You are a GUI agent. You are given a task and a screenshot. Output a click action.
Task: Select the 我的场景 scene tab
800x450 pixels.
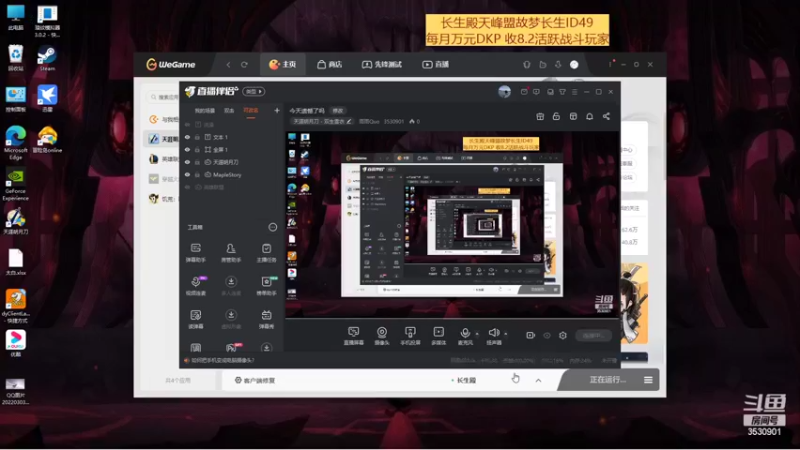click(x=205, y=111)
